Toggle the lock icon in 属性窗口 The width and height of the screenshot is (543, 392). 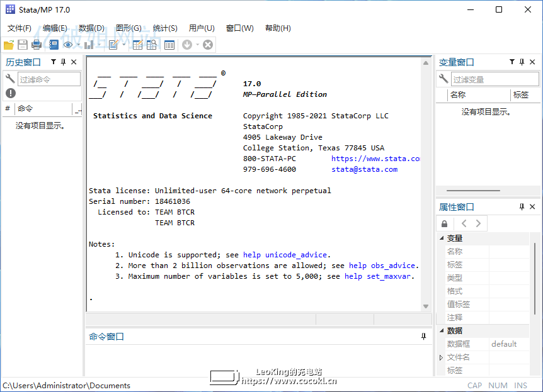click(x=444, y=224)
